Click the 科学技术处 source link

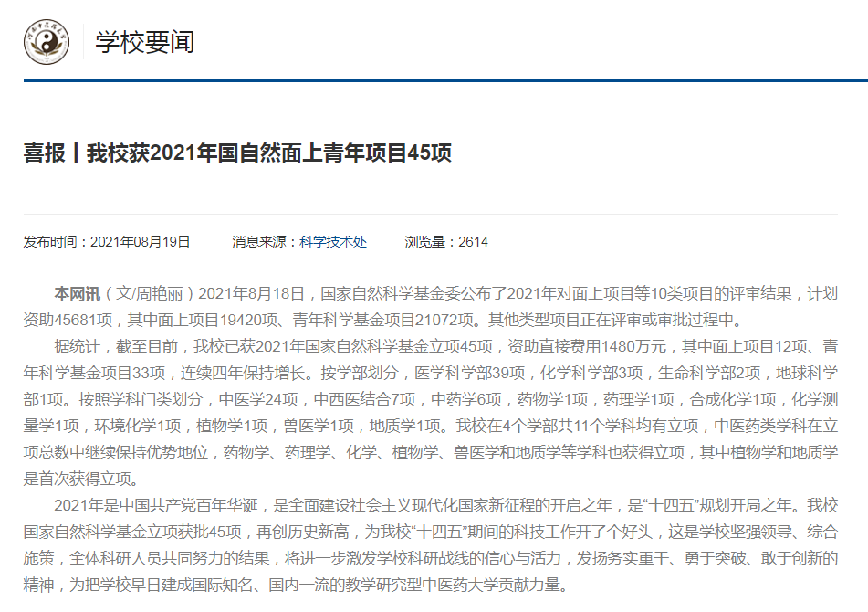[333, 242]
